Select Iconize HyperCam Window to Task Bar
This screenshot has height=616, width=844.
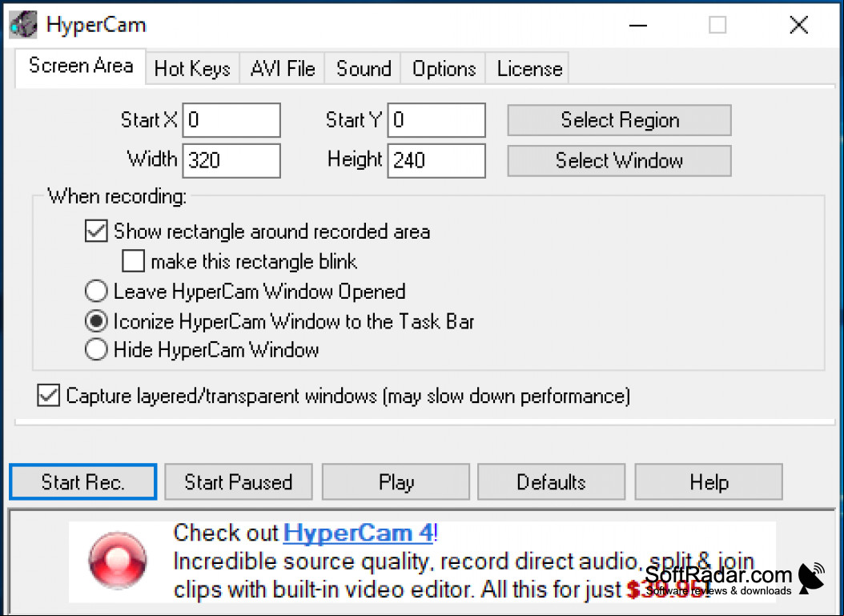96,321
